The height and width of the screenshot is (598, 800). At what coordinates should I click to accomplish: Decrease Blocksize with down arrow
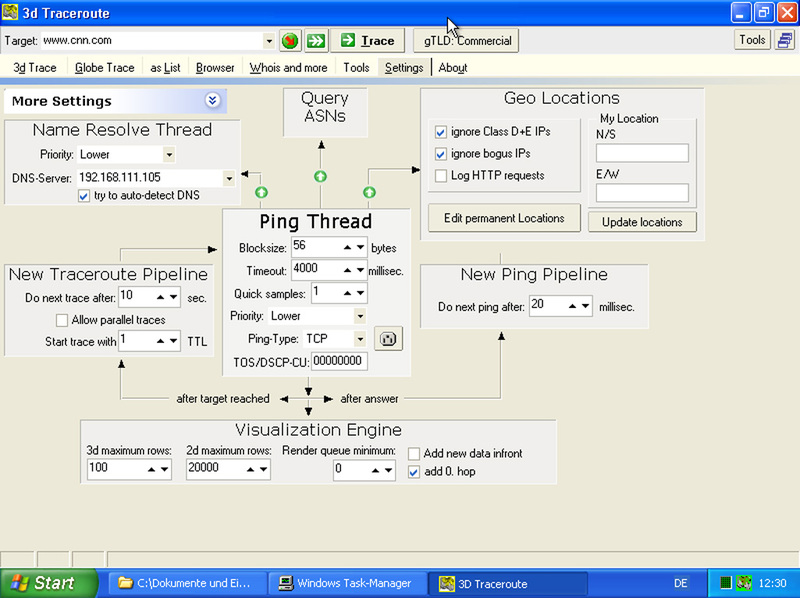(360, 247)
